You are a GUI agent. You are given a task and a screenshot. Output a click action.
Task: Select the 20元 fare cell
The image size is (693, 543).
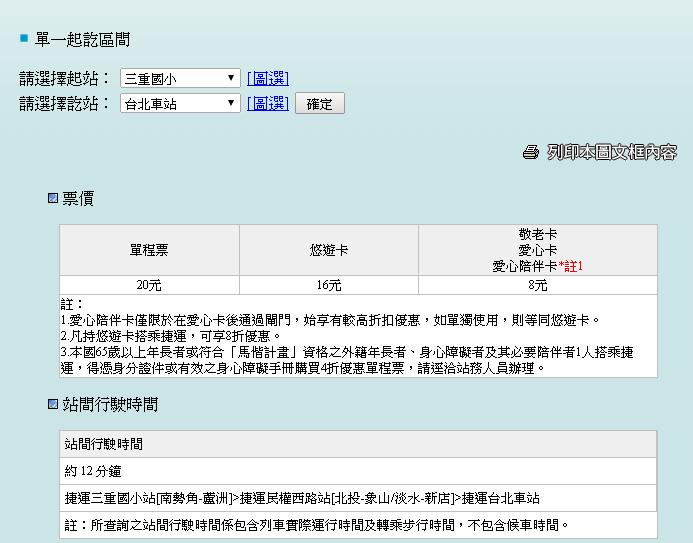pos(149,285)
